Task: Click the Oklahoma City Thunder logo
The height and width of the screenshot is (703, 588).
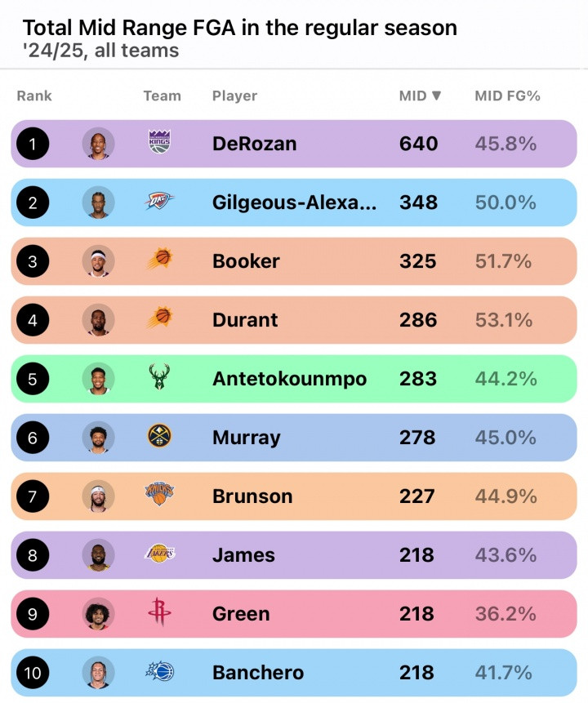Action: (158, 201)
